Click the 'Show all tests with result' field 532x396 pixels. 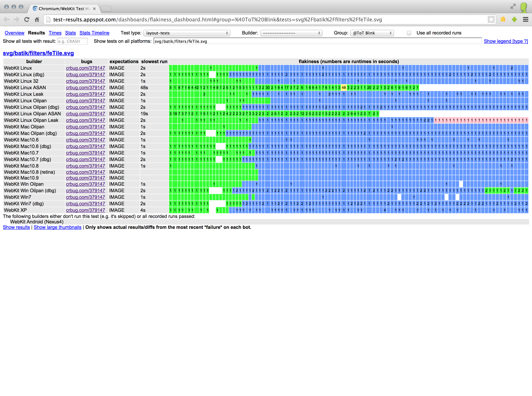pyautogui.click(x=72, y=41)
